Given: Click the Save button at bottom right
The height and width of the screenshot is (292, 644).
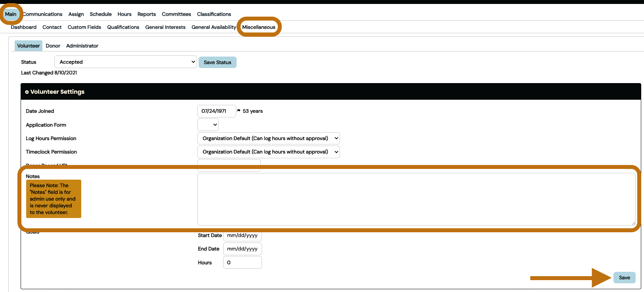Looking at the screenshot, I should [x=624, y=278].
